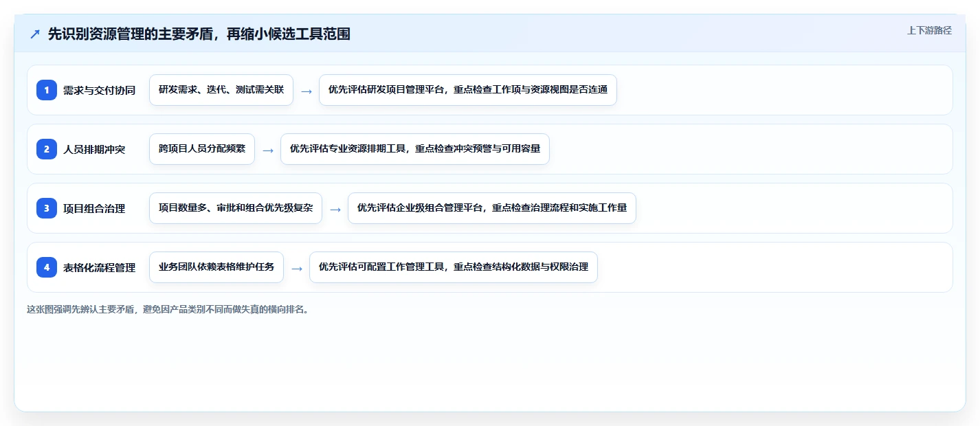Viewport: 980px width, 426px height.
Task: Click the number 2 badge
Action: click(47, 149)
